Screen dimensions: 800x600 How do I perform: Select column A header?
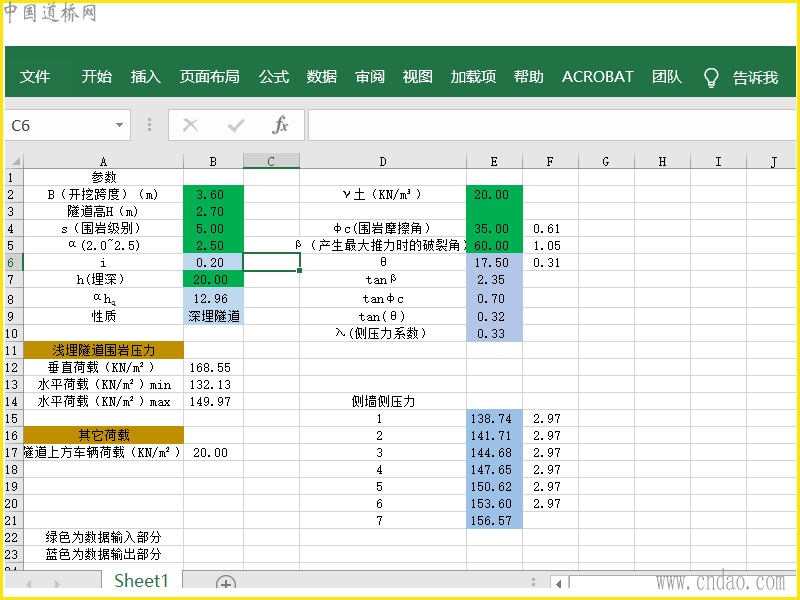[x=104, y=161]
